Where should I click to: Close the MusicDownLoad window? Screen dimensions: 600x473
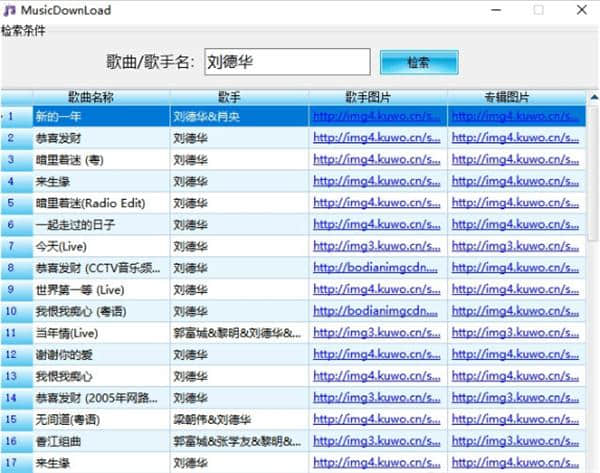pos(582,10)
